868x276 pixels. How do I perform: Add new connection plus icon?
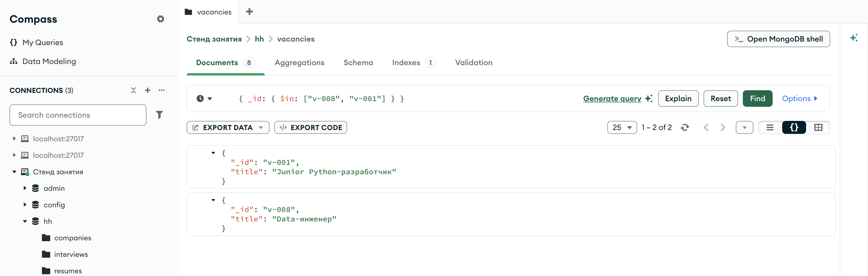148,90
